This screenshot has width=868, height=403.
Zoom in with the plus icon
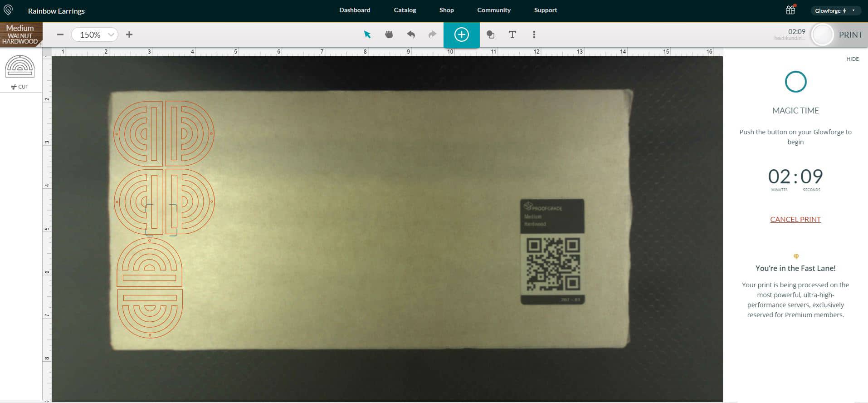point(129,34)
